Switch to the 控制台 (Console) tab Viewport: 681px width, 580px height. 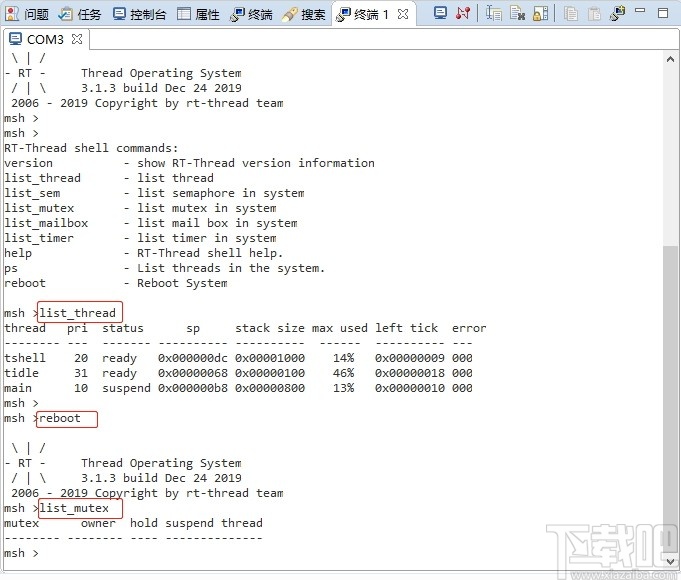coord(139,14)
